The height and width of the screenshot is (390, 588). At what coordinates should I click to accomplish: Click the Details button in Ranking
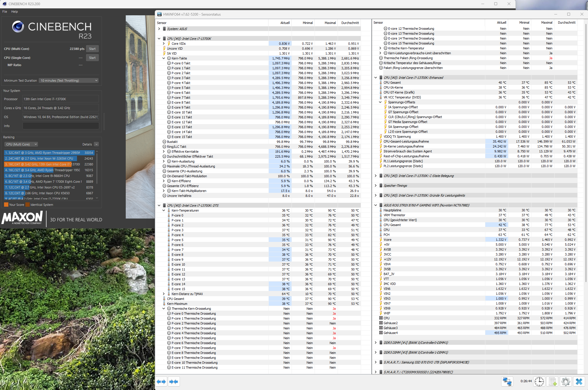87,144
